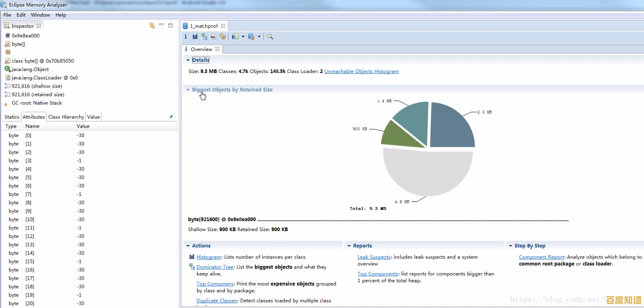Screen dimensions: 644x308
Task: Click the Run Expert System Test icon
Action: (235, 37)
